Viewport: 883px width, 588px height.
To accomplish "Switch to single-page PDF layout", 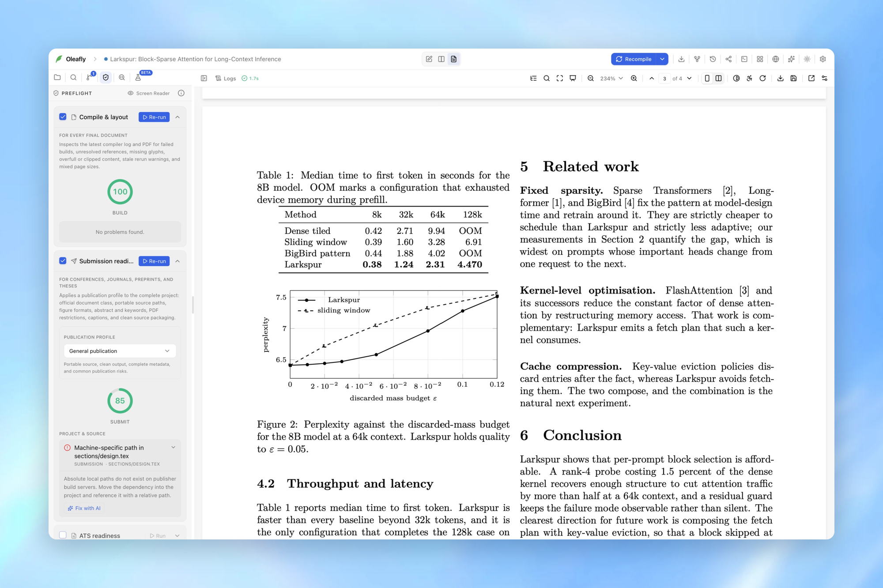I will tap(707, 78).
